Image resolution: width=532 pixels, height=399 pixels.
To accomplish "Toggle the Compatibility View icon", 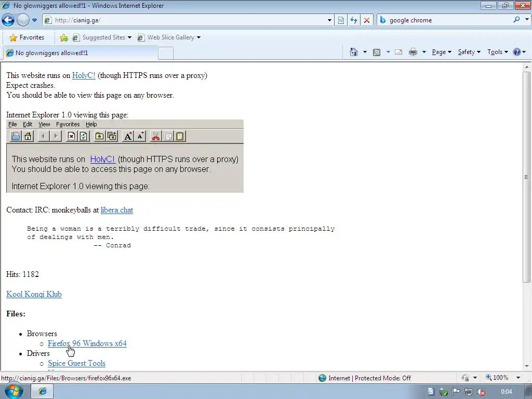I will pyautogui.click(x=341, y=20).
